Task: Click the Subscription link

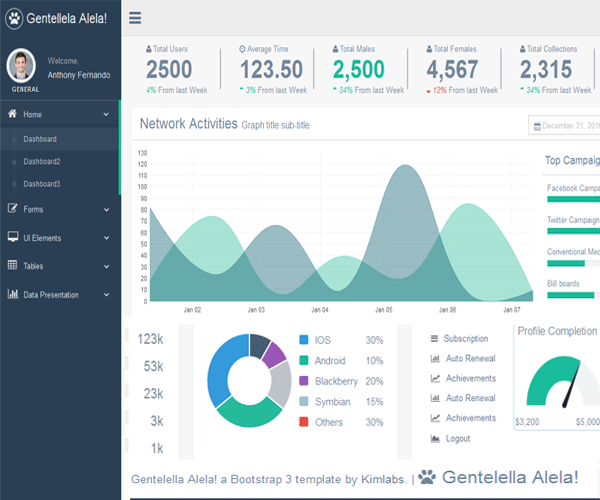Action: [466, 339]
